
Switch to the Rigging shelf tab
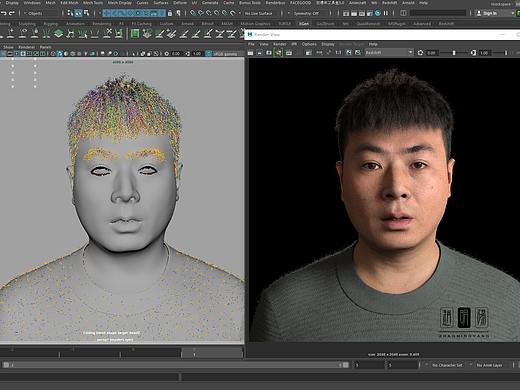pyautogui.click(x=51, y=24)
